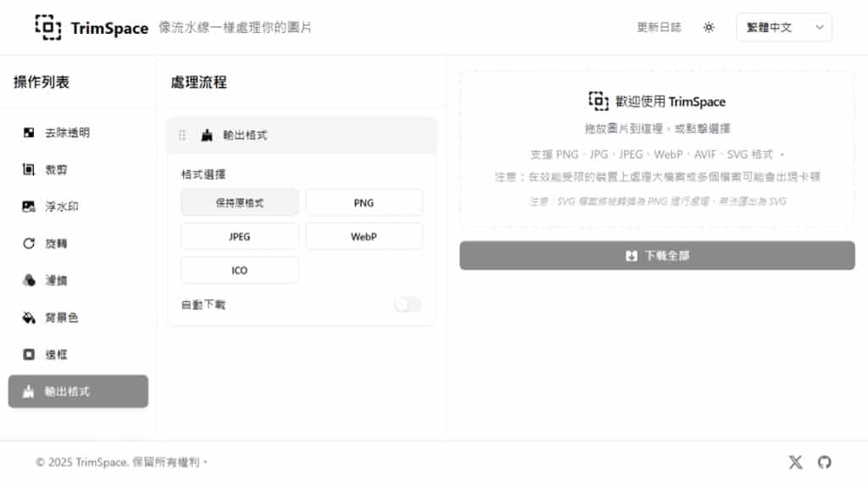
Task: Click the 下載全部 download all button
Action: tap(657, 256)
